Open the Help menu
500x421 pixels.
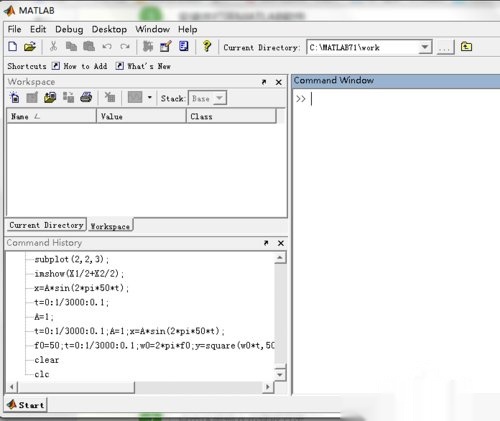pos(187,29)
